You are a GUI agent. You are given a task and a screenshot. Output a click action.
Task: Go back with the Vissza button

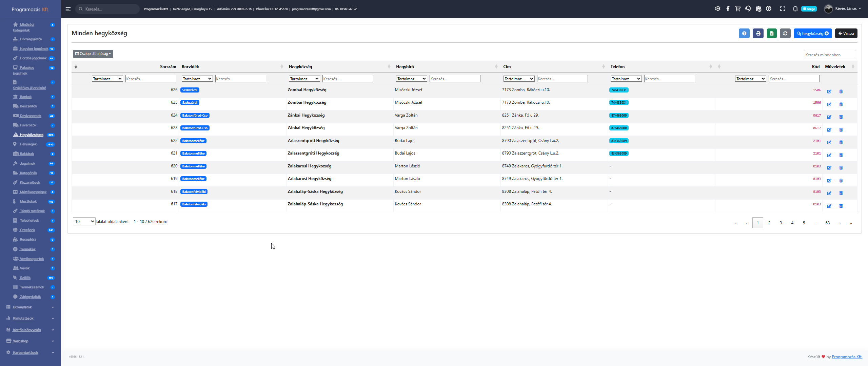click(x=846, y=34)
